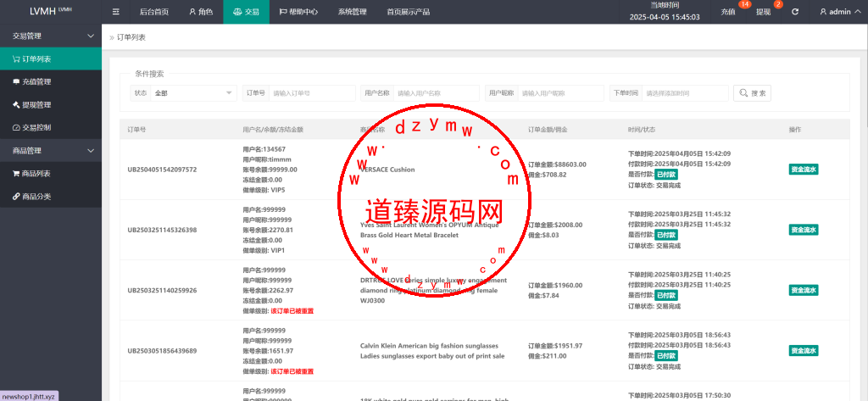Click the 订单金额:$88603.00 value
The image size is (868, 401).
(557, 164)
